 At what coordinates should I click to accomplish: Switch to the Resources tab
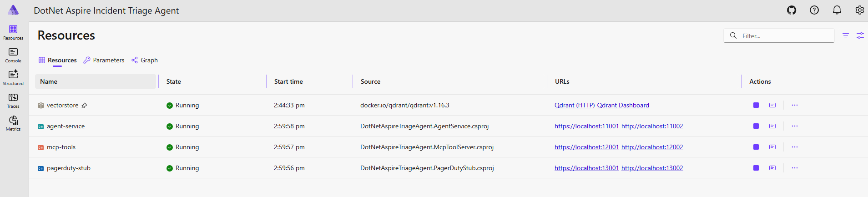tap(57, 60)
